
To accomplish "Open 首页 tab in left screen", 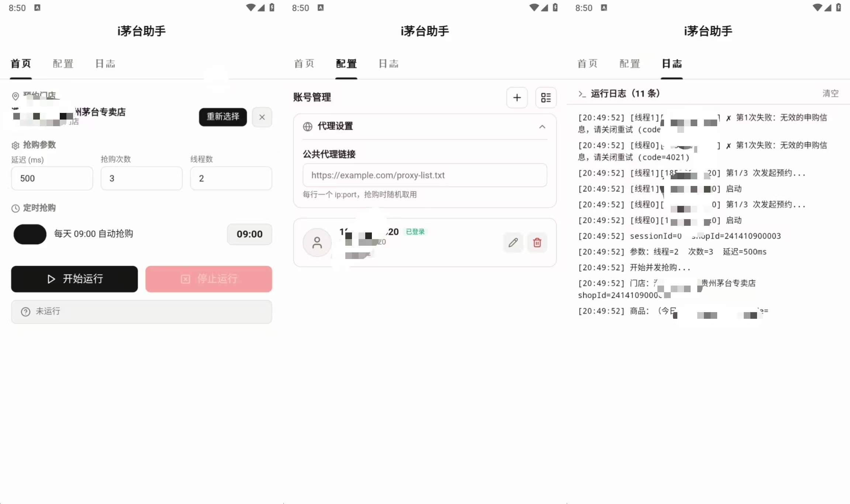I will [21, 64].
